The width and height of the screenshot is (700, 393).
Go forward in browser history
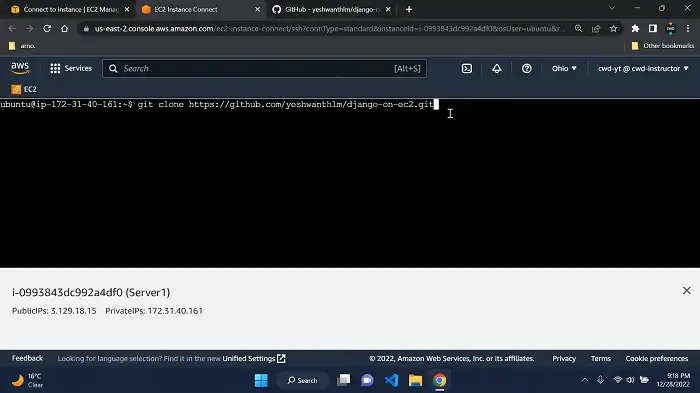pyautogui.click(x=29, y=29)
